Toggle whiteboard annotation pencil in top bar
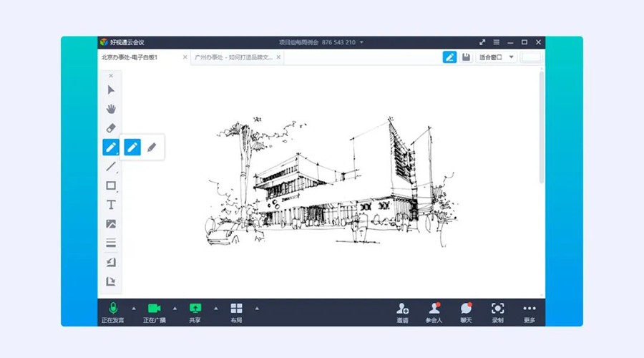This screenshot has width=644, height=358. click(x=449, y=57)
